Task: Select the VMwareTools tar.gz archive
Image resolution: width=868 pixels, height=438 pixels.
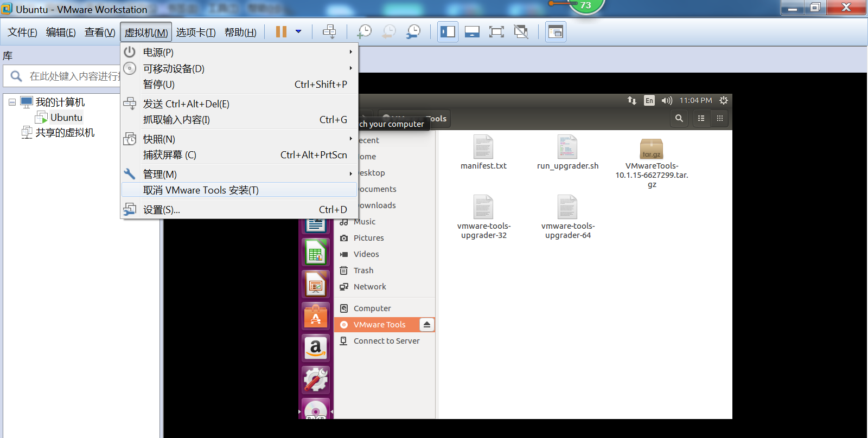Action: pyautogui.click(x=652, y=163)
